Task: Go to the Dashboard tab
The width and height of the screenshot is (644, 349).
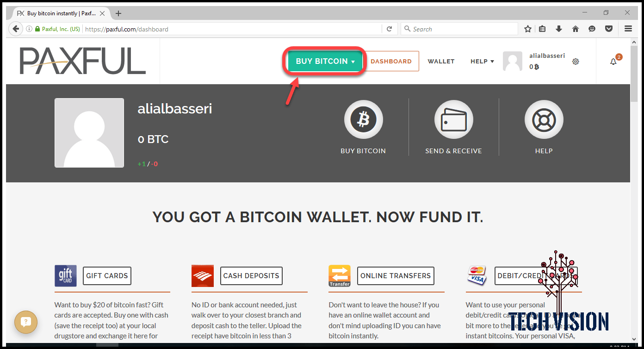Action: pos(391,61)
